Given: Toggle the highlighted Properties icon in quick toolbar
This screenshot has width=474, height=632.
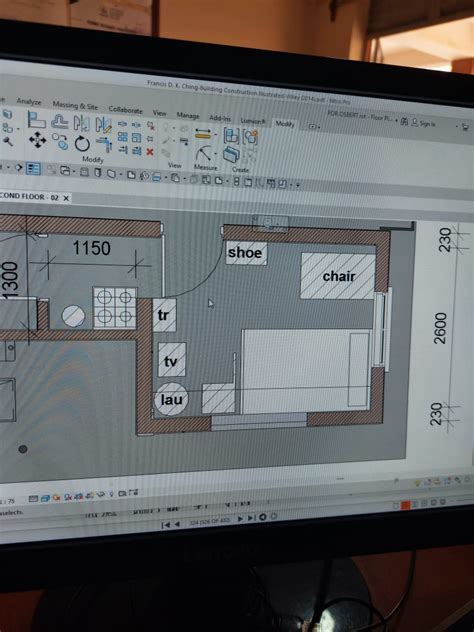Looking at the screenshot, I should (x=33, y=168).
